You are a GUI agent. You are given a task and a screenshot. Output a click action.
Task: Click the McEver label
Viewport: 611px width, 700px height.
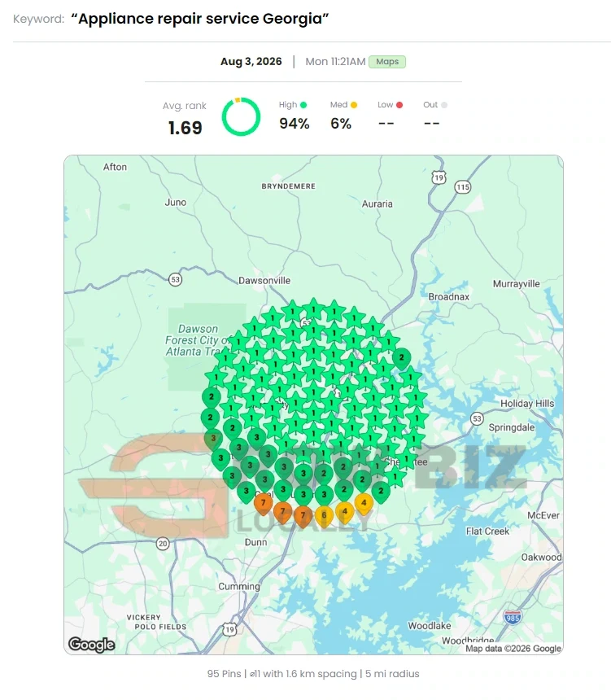(x=543, y=515)
